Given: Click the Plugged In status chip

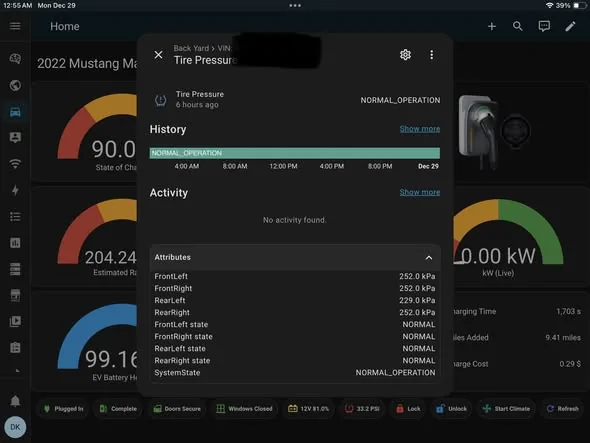Looking at the screenshot, I should point(64,409).
